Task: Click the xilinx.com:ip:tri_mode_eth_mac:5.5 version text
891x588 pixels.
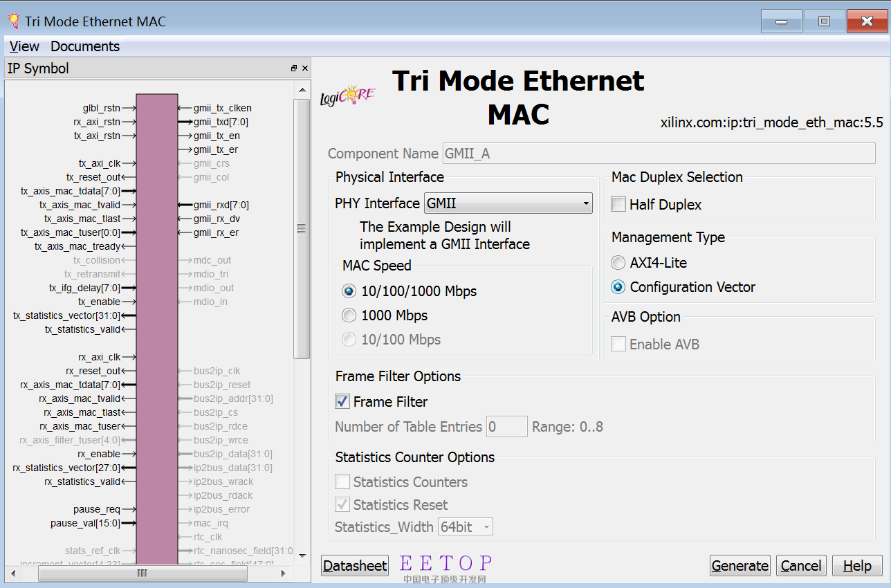Action: click(772, 123)
